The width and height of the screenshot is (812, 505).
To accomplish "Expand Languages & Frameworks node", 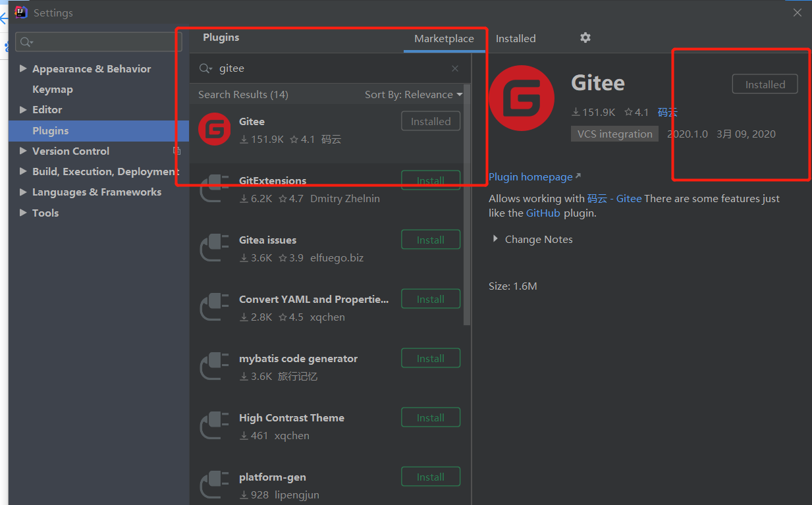I will point(24,192).
